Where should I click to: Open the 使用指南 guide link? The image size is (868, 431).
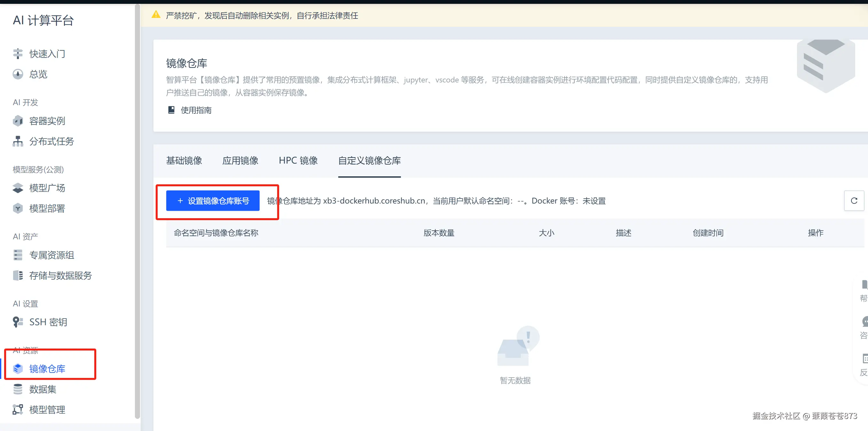coord(196,110)
